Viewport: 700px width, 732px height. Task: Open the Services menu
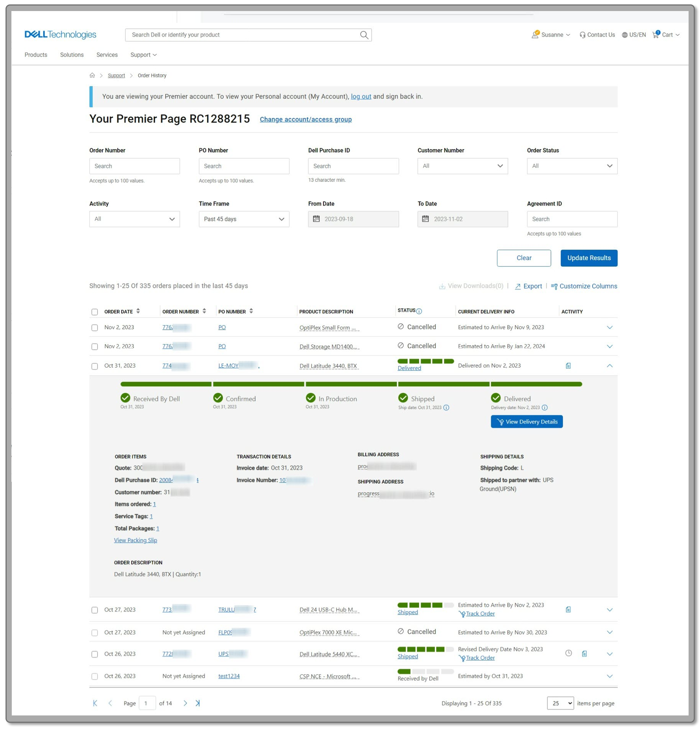click(x=107, y=55)
